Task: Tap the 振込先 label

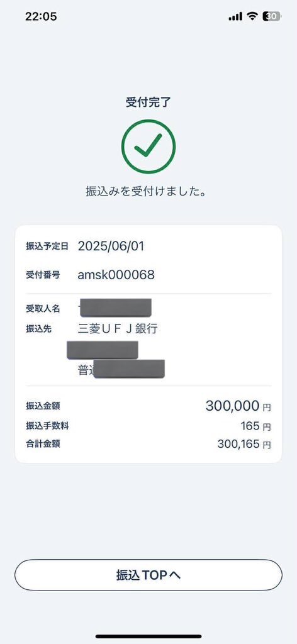Action: (x=38, y=328)
